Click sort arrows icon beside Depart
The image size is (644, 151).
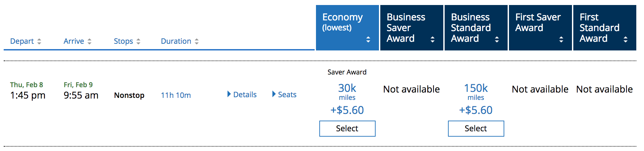[39, 41]
